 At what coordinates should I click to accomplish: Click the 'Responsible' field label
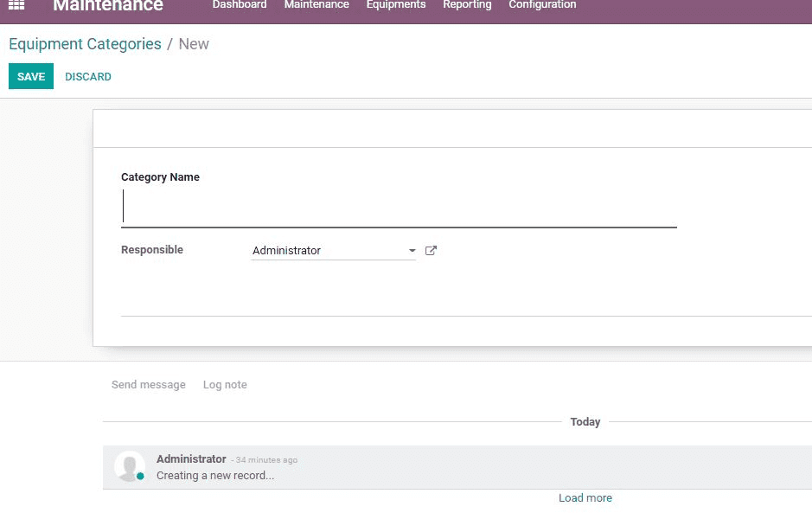(x=152, y=250)
